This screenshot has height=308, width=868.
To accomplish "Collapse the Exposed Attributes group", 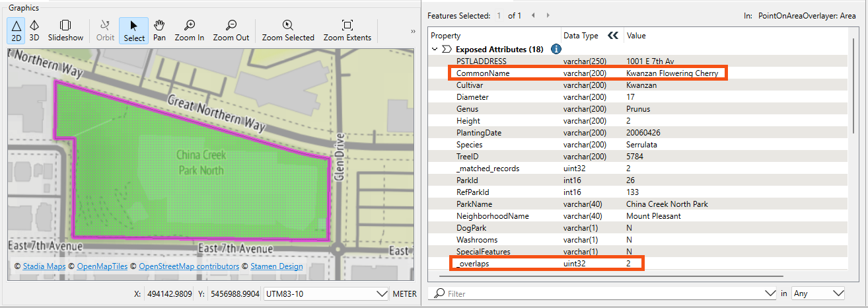I will pos(435,49).
